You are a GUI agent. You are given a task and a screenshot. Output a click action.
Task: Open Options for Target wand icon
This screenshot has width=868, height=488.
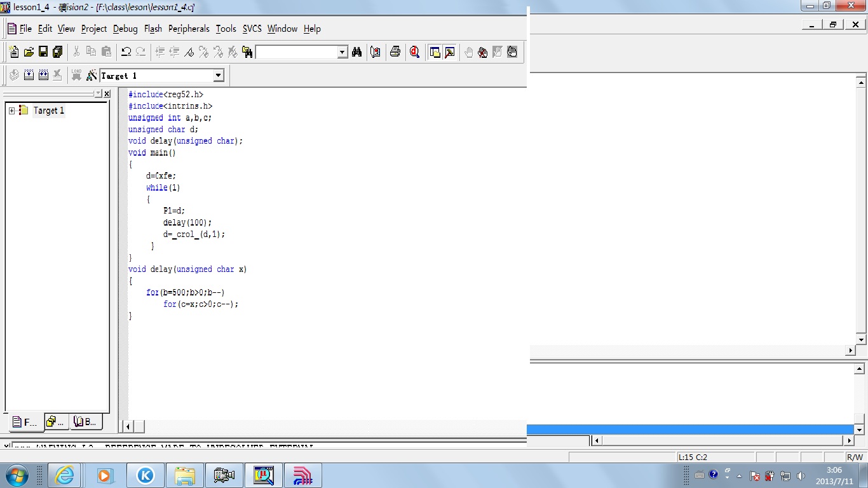click(92, 76)
